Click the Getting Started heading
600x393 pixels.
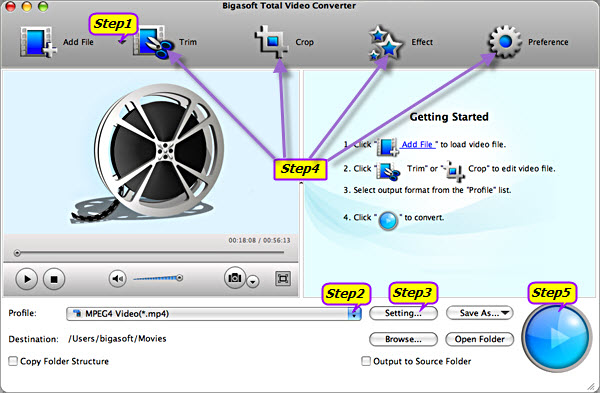point(449,117)
